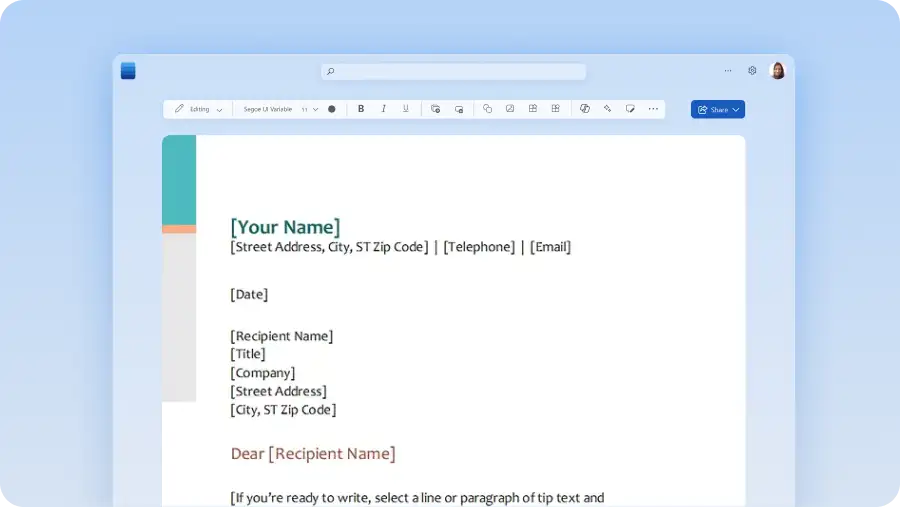Viewport: 900px width, 507px height.
Task: Expand the Share button chevron
Action: [x=736, y=110]
